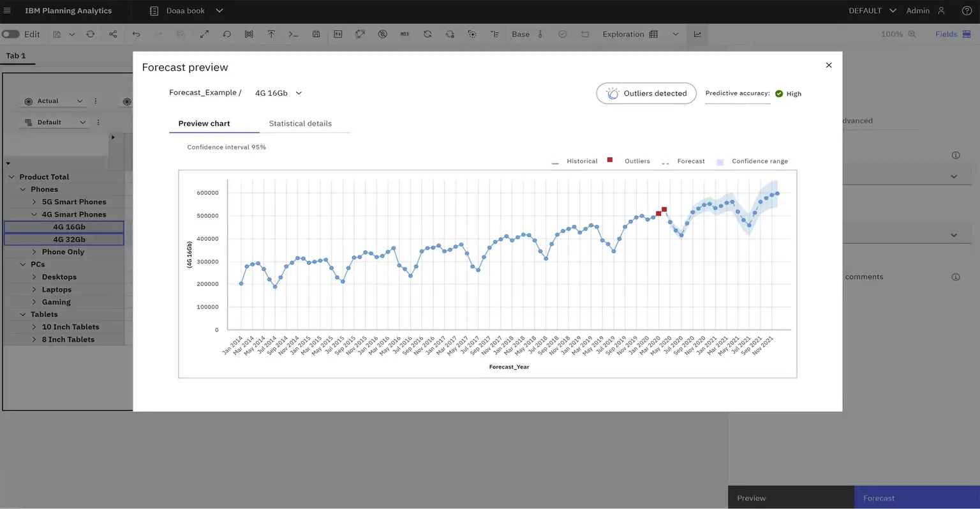Open the hamburger navigation menu

[8, 11]
